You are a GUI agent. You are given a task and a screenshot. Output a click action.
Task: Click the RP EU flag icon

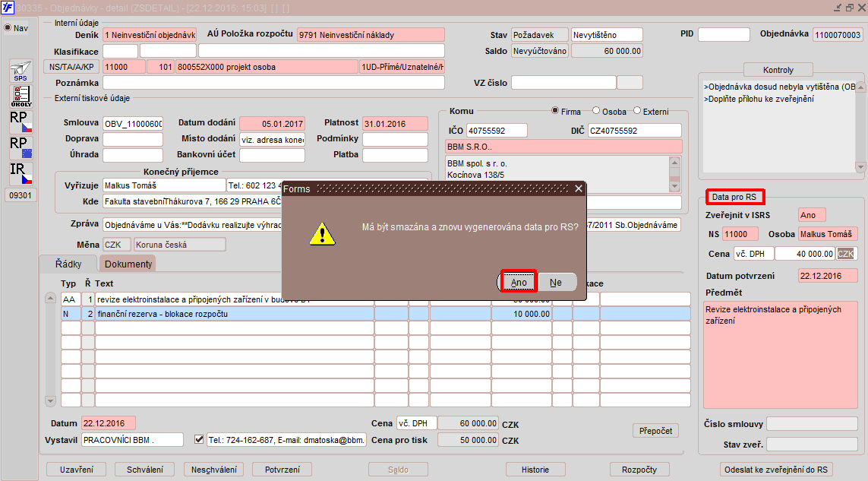tap(21, 147)
